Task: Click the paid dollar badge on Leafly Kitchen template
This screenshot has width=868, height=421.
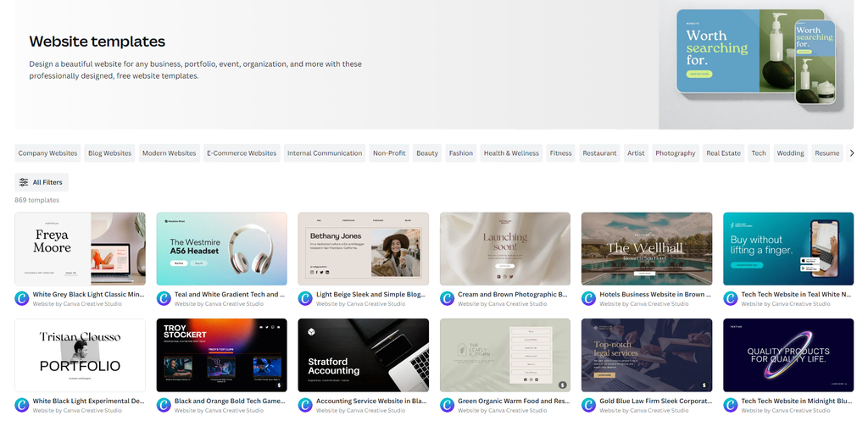Action: (563, 385)
